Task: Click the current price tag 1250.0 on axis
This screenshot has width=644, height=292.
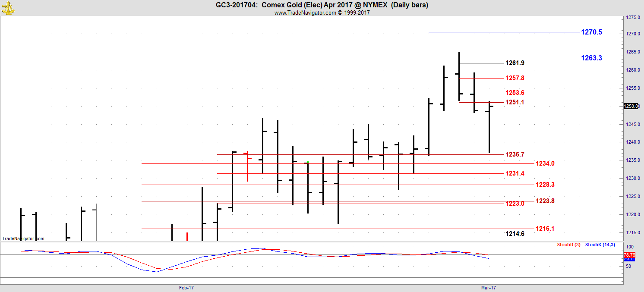Action: [631, 107]
